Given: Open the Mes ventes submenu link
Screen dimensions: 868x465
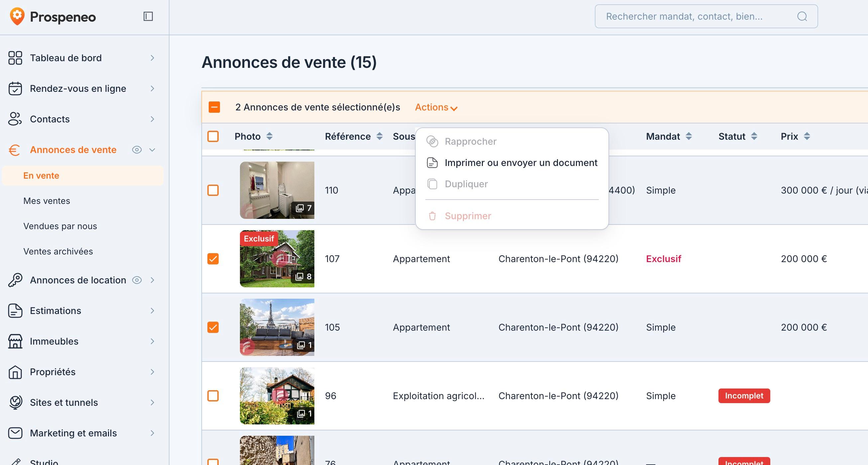Looking at the screenshot, I should (x=47, y=201).
